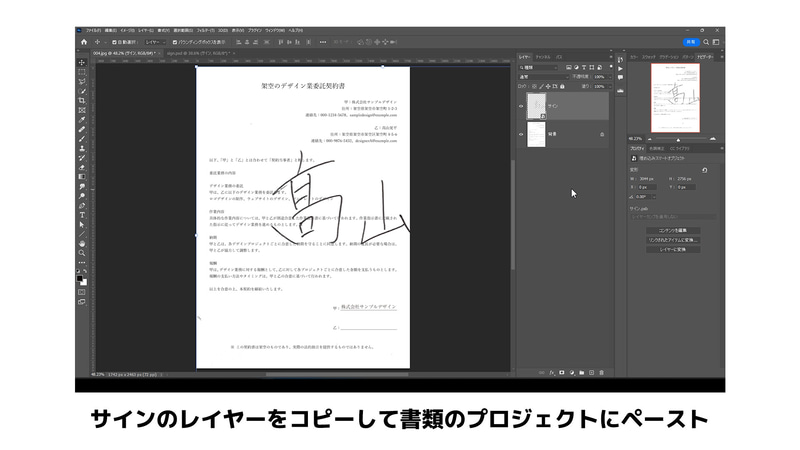The height and width of the screenshot is (450, 800).
Task: Select the Hand tool
Action: (x=82, y=243)
